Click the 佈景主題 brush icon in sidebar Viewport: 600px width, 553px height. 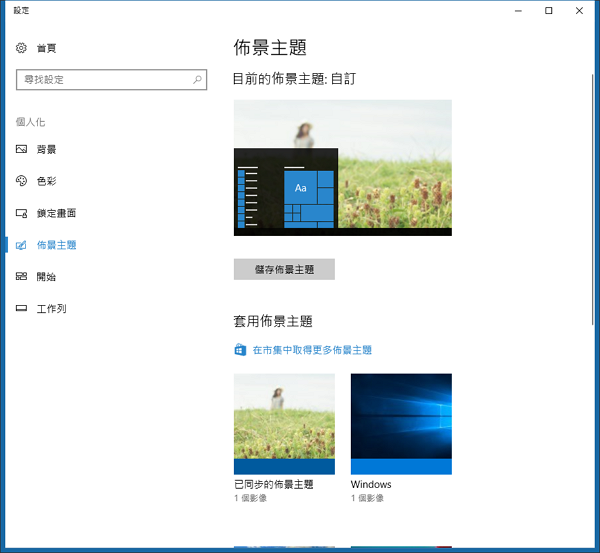pyautogui.click(x=21, y=245)
